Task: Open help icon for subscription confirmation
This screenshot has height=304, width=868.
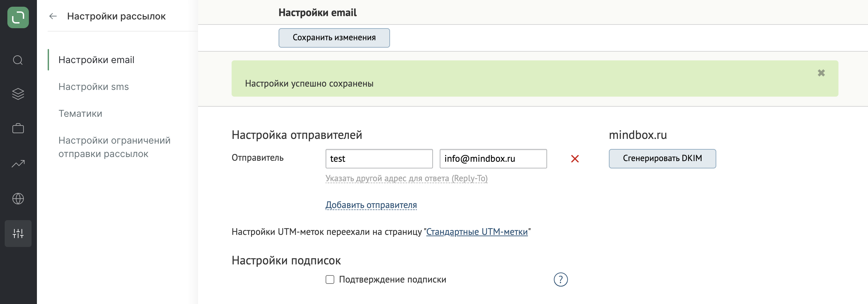Action: [x=561, y=280]
